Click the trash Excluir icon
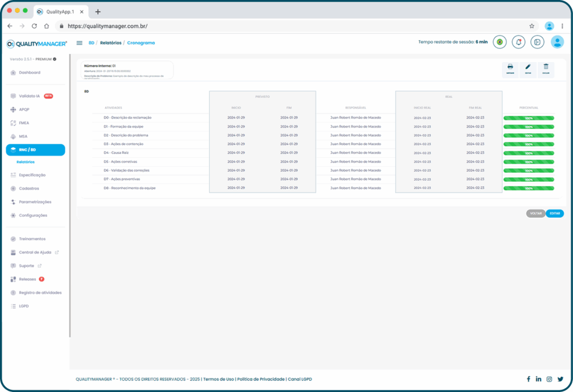573x392 pixels. (546, 68)
